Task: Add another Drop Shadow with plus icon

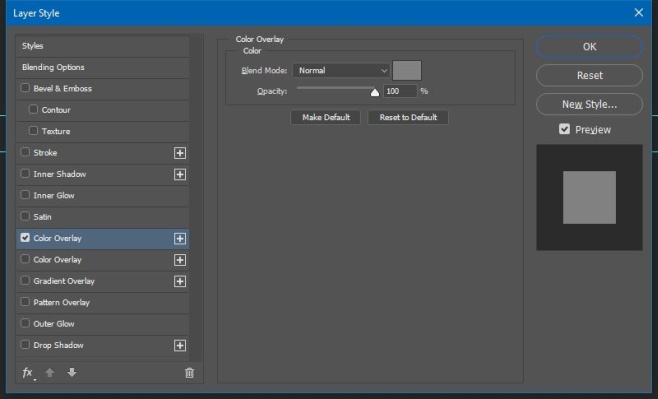Action: click(180, 345)
